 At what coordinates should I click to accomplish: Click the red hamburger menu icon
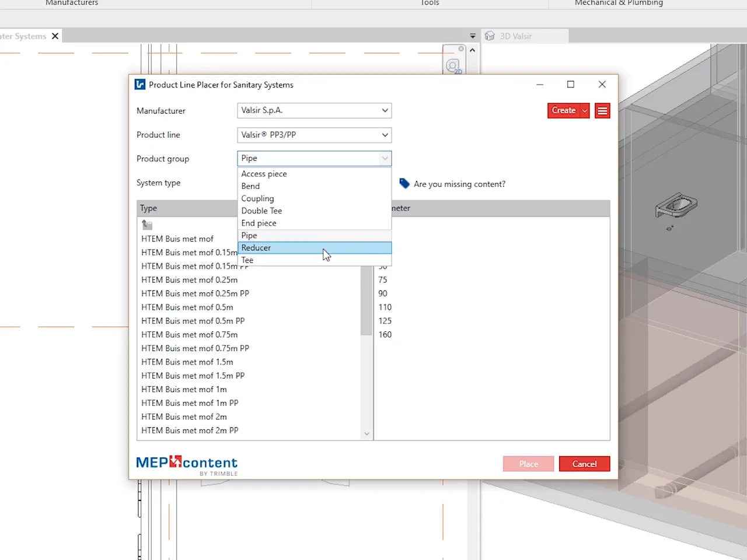pos(602,111)
